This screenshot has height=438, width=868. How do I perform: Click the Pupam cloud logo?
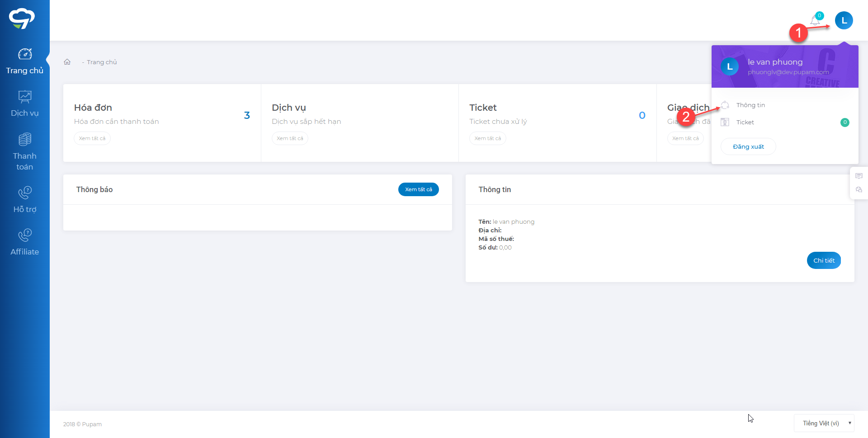[x=22, y=19]
